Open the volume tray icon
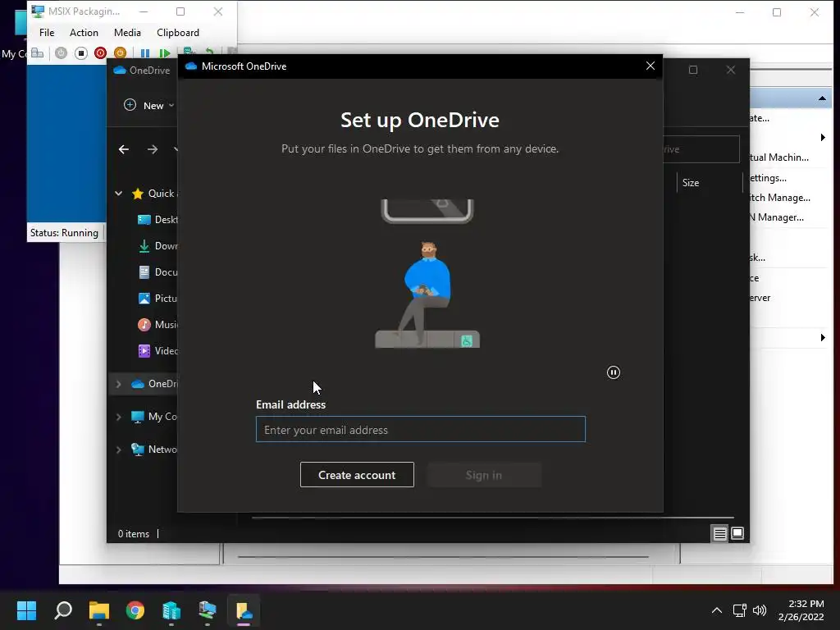The image size is (840, 630). (x=760, y=610)
